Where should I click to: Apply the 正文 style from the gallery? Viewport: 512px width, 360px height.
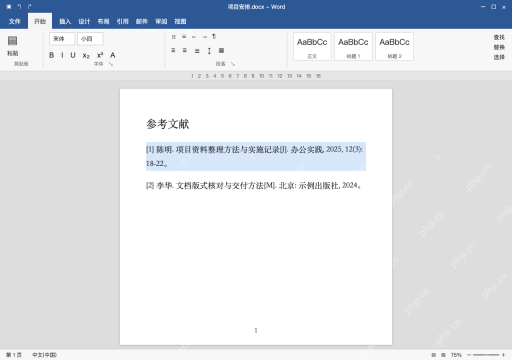312,47
